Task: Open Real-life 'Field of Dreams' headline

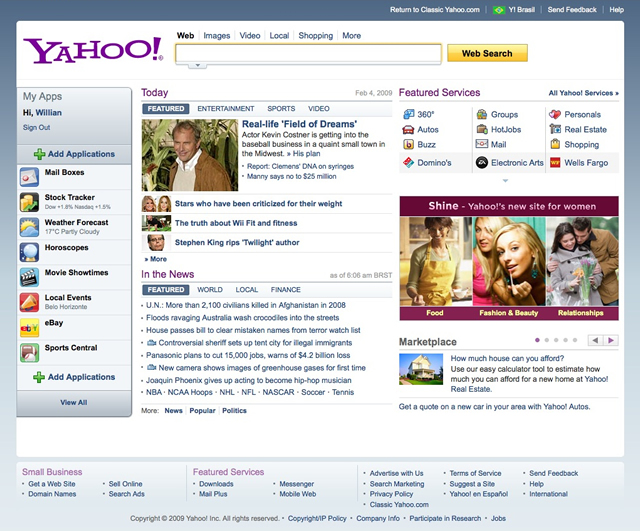Action: (x=300, y=124)
